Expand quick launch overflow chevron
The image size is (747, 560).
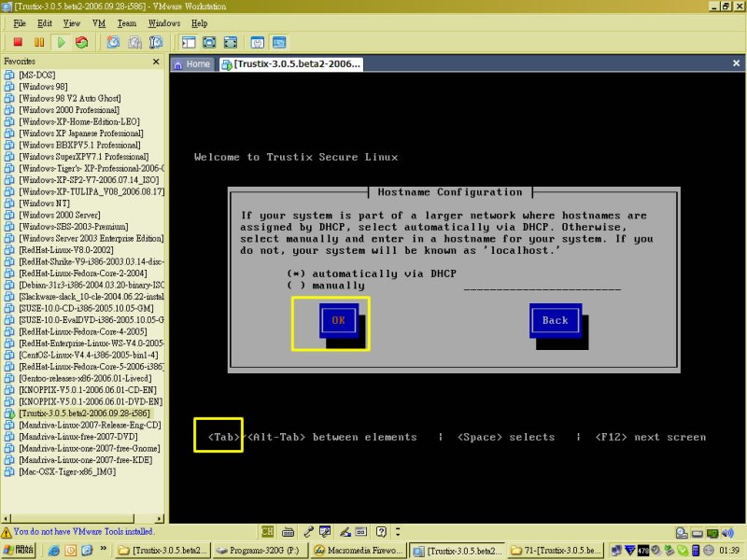(103, 549)
